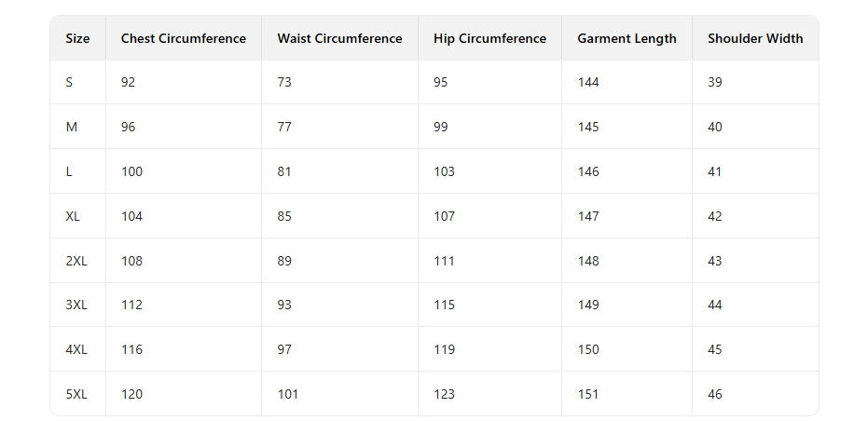Select the Waist Circumference header cell
This screenshot has height=421, width=868.
coord(339,38)
